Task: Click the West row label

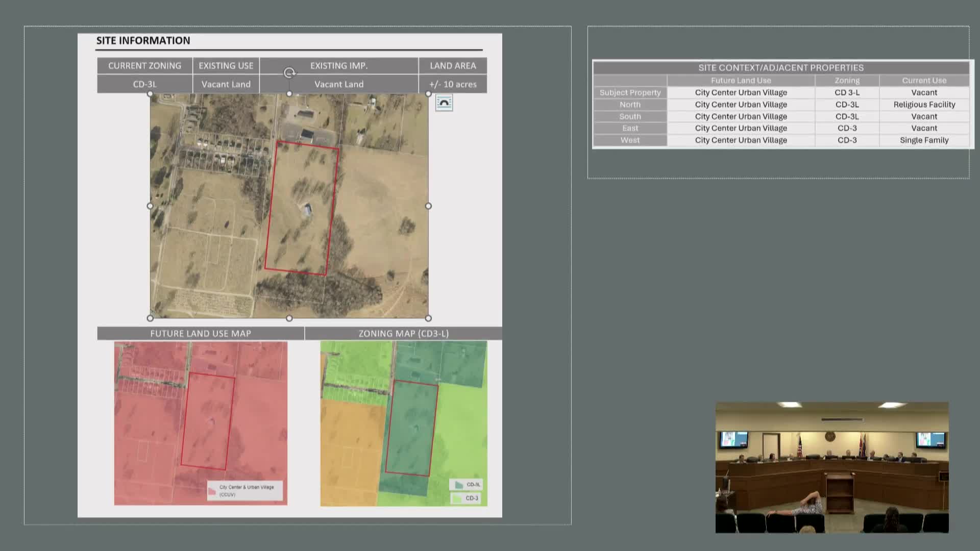Action: 630,140
